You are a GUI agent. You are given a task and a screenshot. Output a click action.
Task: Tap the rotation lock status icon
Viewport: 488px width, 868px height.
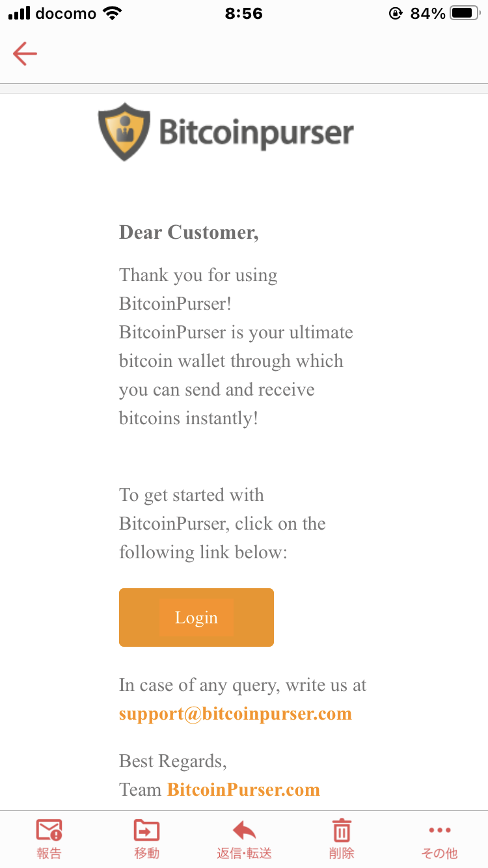[x=395, y=13]
